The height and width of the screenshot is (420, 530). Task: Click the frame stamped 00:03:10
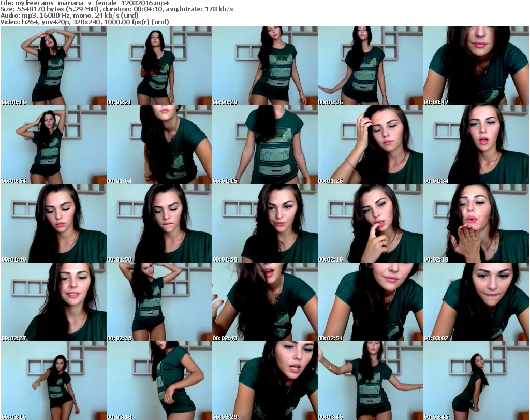click(x=54, y=381)
